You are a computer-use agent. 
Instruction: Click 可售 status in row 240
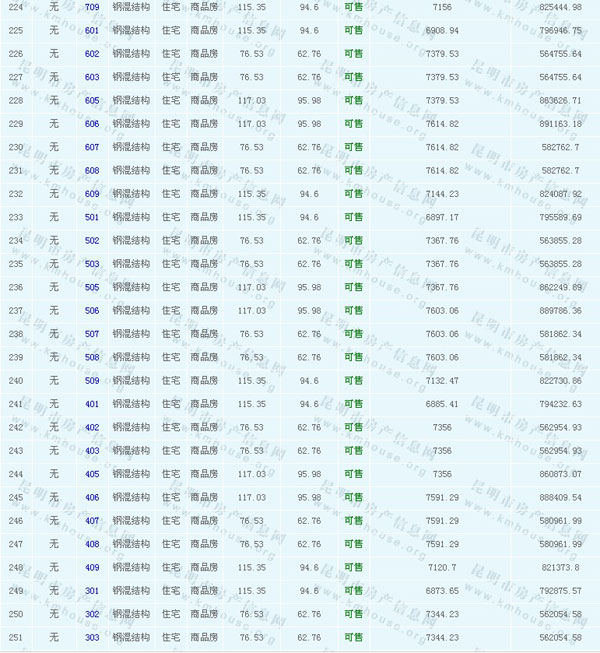pyautogui.click(x=353, y=381)
